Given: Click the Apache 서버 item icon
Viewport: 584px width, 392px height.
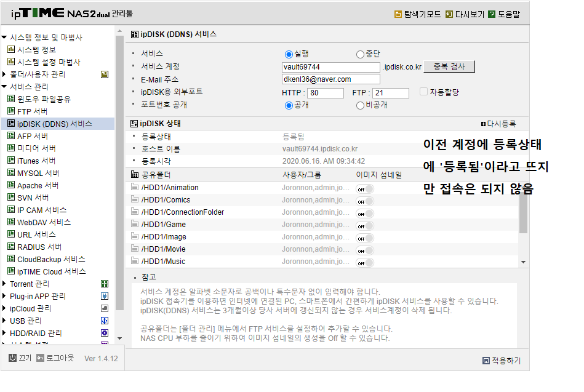Looking at the screenshot, I should (x=11, y=185).
